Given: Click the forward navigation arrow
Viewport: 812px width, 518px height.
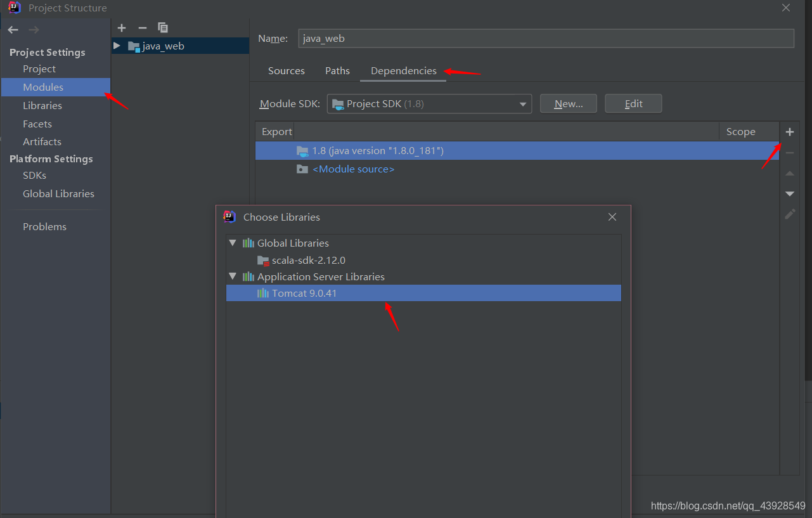Looking at the screenshot, I should point(34,30).
